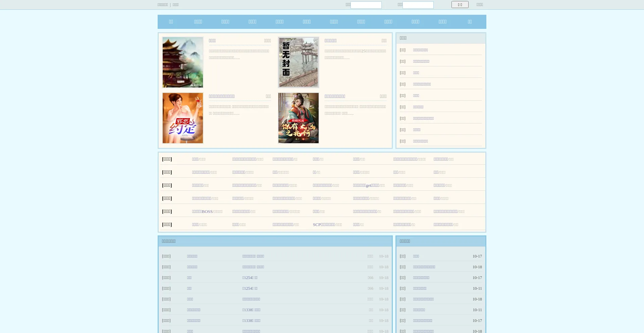This screenshot has width=644, height=333.
Task: Open the pagoda and mountain book cover
Action: coord(183,62)
